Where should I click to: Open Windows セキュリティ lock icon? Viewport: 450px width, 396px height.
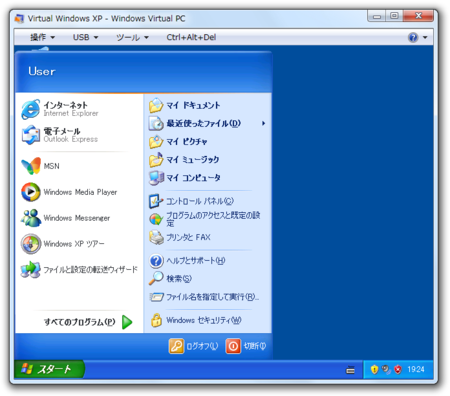156,320
